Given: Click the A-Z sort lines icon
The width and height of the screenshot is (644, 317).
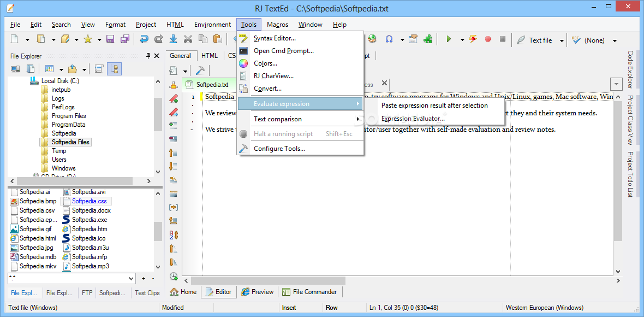Looking at the screenshot, I should tap(174, 235).
